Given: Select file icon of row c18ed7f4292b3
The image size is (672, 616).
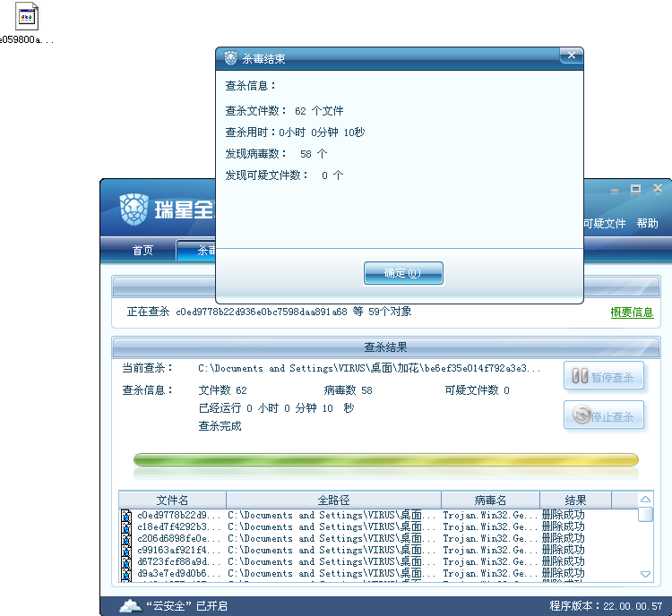Looking at the screenshot, I should pos(126,526).
